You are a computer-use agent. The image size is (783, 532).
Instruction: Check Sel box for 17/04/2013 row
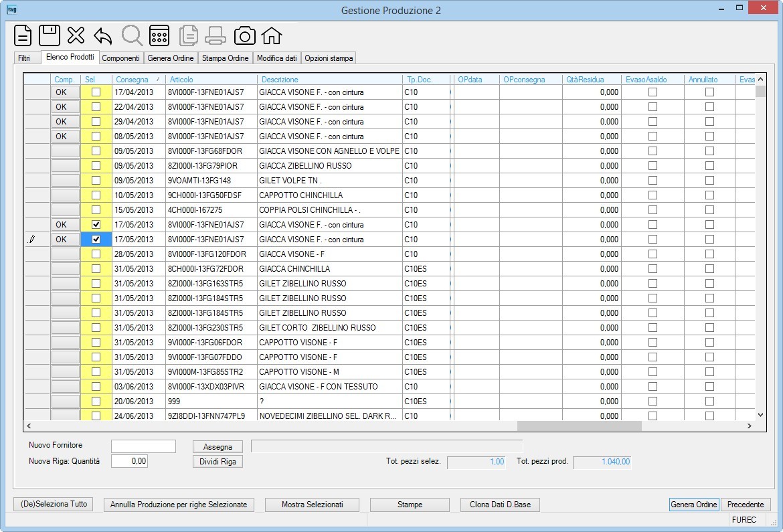coord(96,92)
